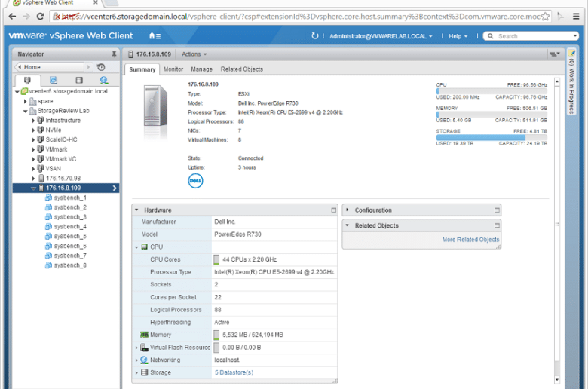
Task: Select the VMmark VC cluster
Action: pos(57,159)
